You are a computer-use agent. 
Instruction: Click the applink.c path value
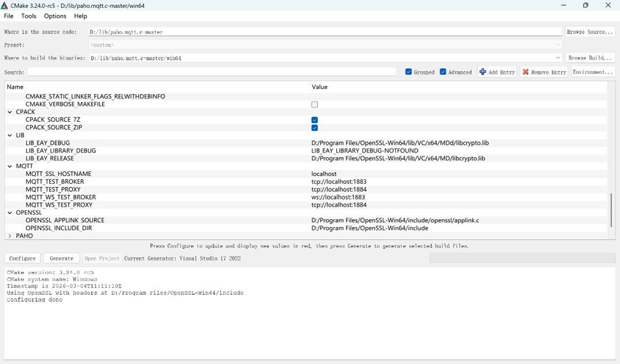point(395,220)
